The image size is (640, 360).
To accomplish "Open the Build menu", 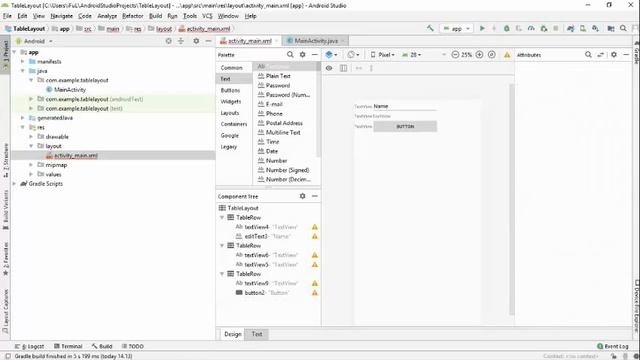I will point(155,16).
